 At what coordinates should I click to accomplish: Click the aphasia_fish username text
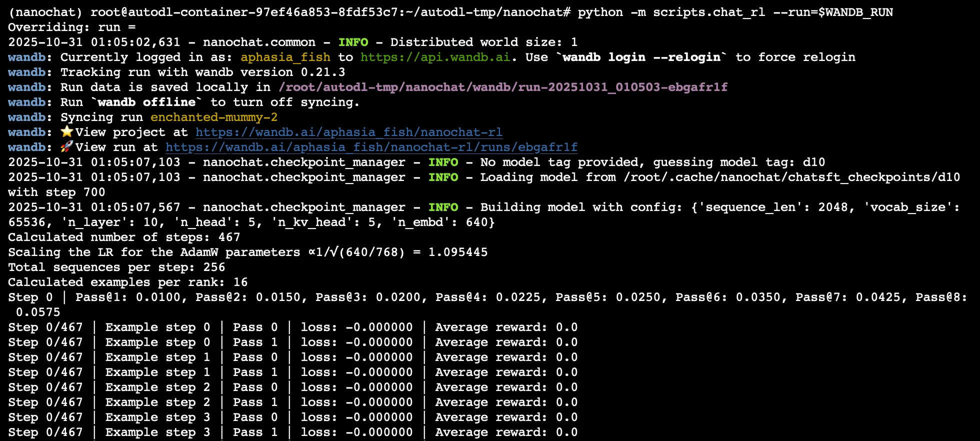(285, 57)
